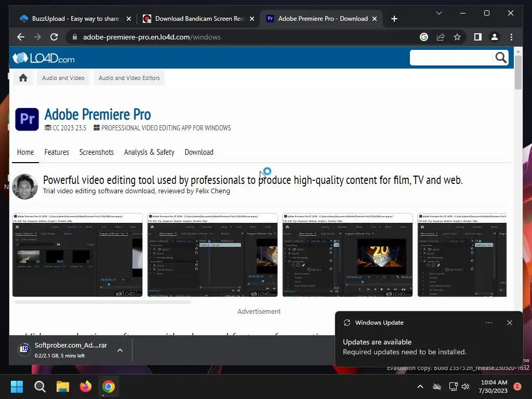
Task: Open the second Premiere screenshot thumbnail
Action: (x=212, y=255)
